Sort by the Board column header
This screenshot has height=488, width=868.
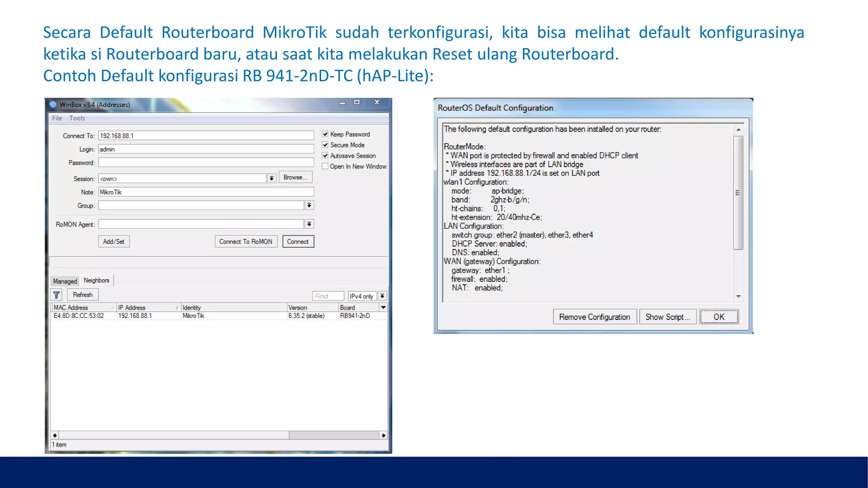pos(359,308)
